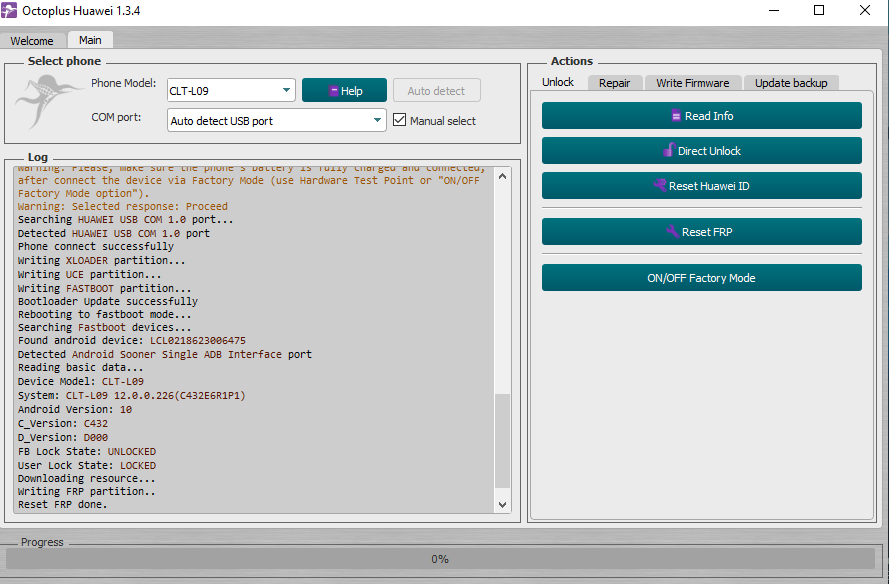Image resolution: width=889 pixels, height=584 pixels.
Task: Click the log scrollbar up arrow
Action: pyautogui.click(x=502, y=176)
